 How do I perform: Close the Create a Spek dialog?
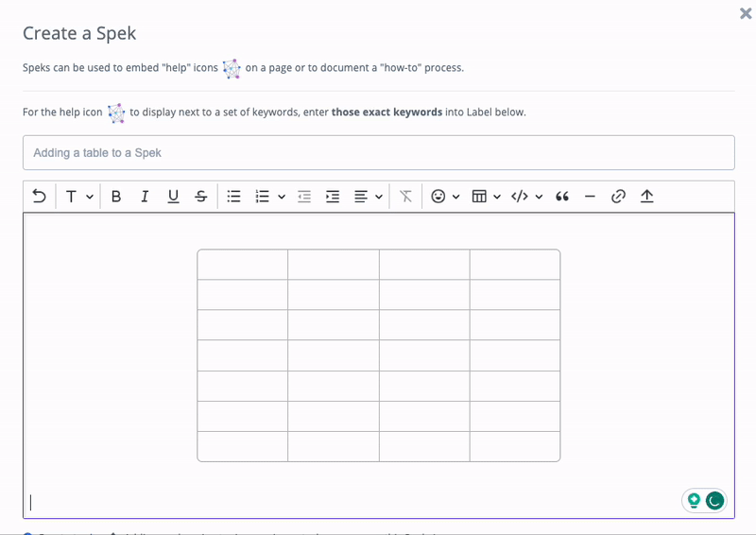(746, 13)
